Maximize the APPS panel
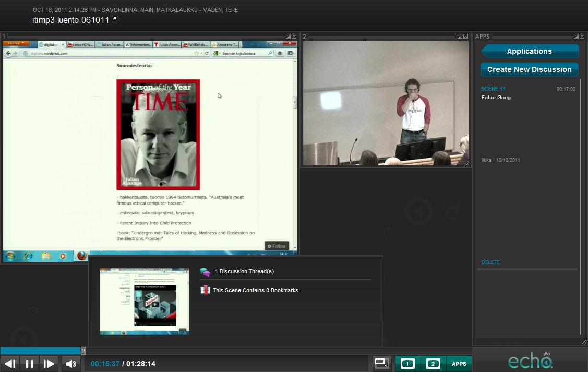This screenshot has width=588, height=372. tap(576, 37)
